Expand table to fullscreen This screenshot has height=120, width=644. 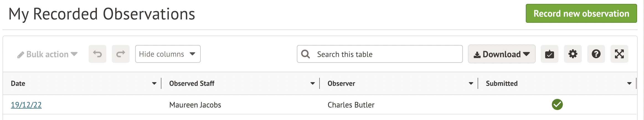tap(619, 54)
